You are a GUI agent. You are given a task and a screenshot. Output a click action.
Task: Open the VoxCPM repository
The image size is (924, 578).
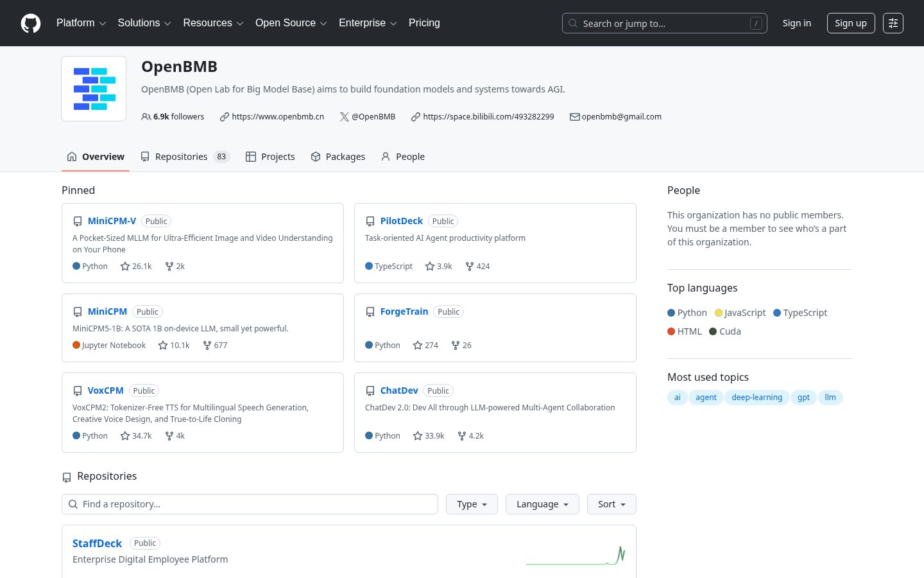106,390
